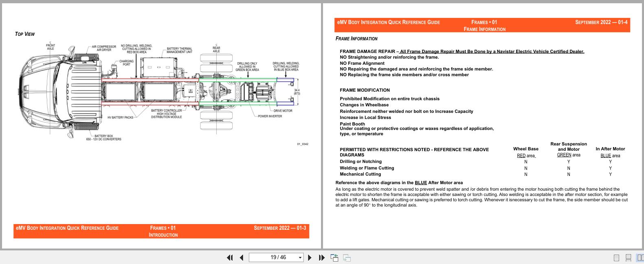Screen dimensions: 644x264
Task: Go to the first page
Action: (x=230, y=257)
